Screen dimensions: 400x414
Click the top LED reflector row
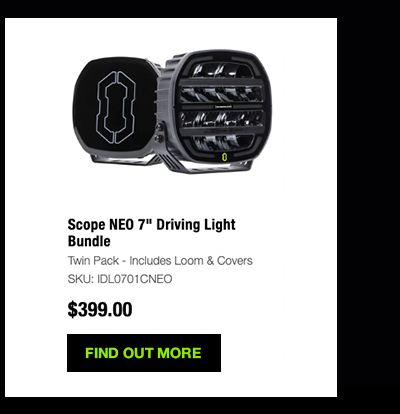coord(220,71)
